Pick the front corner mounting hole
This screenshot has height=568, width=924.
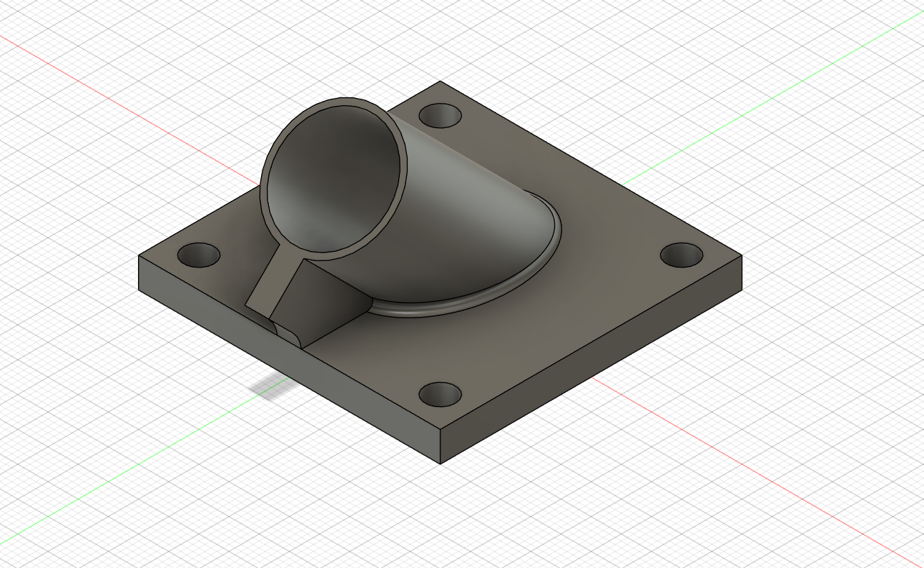coord(439,393)
